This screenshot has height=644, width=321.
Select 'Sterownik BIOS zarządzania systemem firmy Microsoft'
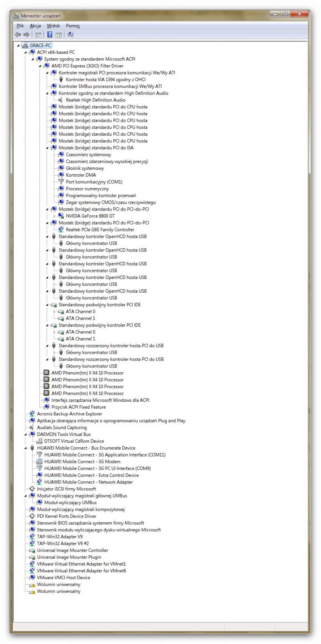coord(91,523)
